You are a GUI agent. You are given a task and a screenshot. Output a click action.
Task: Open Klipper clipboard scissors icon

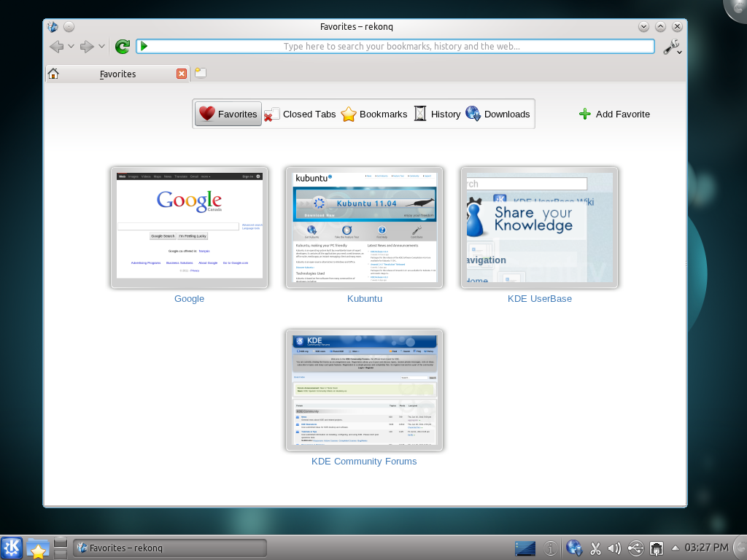click(x=595, y=548)
